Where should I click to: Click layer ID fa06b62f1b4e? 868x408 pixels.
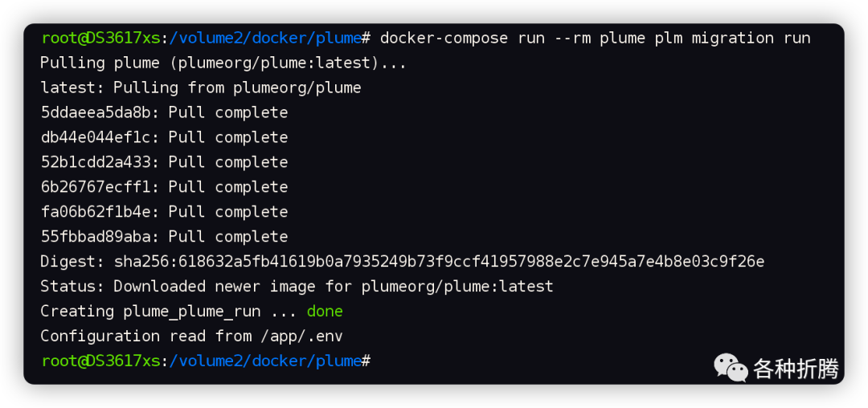tap(100, 212)
